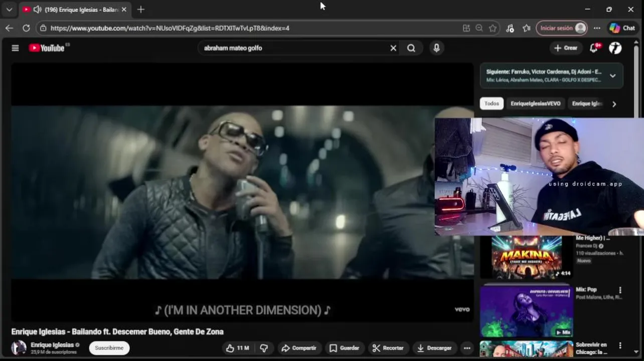Open the YouTube account avatar menu
This screenshot has width=644, height=361.
click(615, 48)
